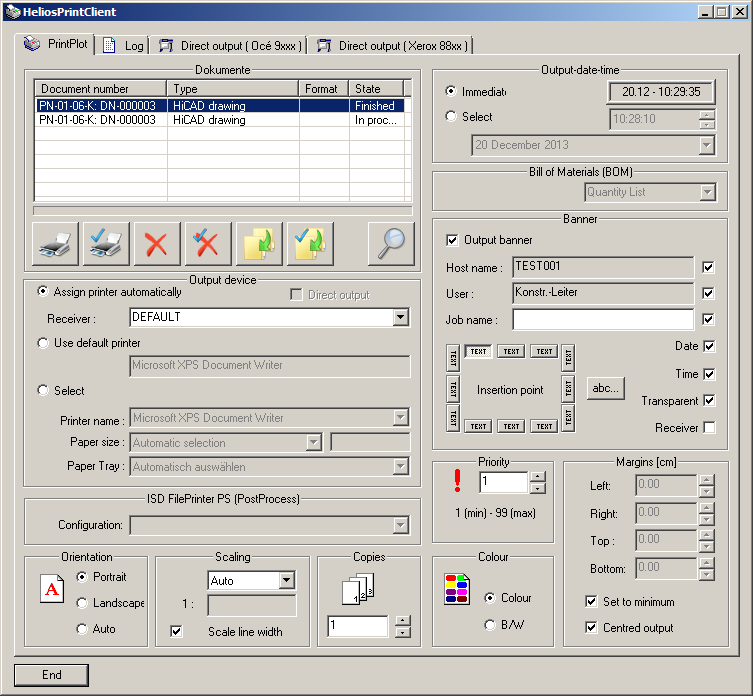Open the Quantity List BOM dropdown
The height and width of the screenshot is (696, 753).
pos(707,192)
